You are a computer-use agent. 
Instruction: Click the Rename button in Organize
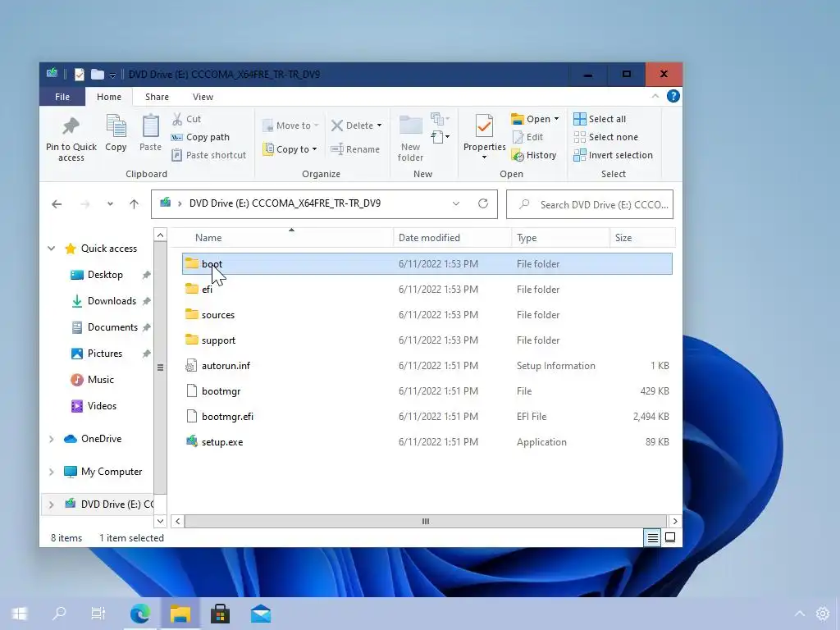coord(355,149)
